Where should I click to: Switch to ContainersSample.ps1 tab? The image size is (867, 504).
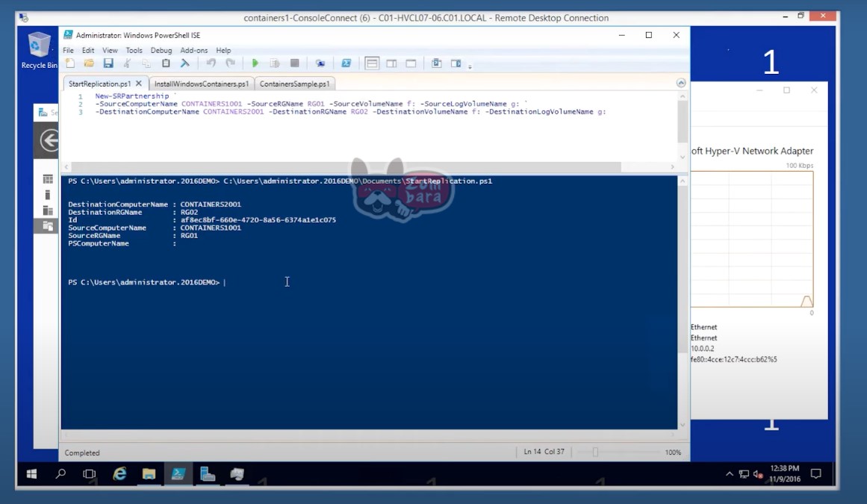pyautogui.click(x=295, y=84)
